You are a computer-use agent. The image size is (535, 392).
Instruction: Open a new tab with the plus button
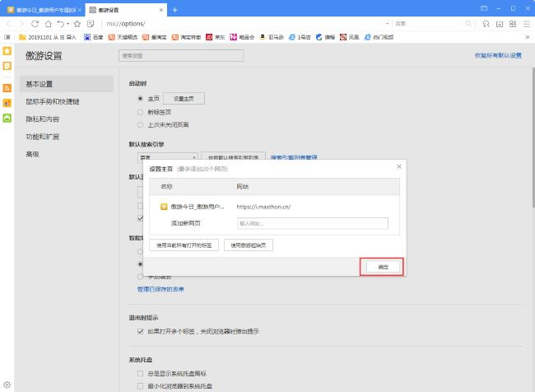point(174,9)
